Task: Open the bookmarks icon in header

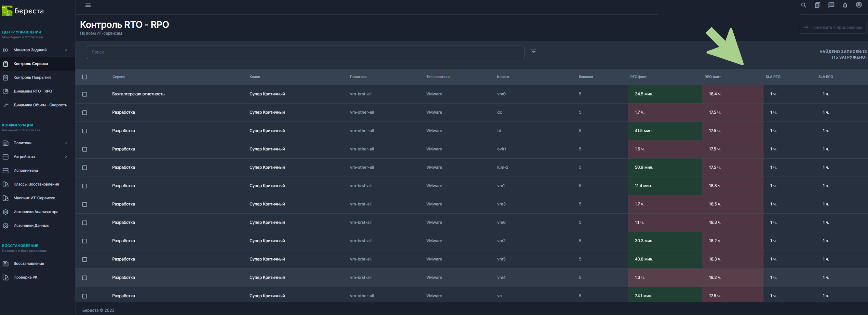Action: [817, 6]
